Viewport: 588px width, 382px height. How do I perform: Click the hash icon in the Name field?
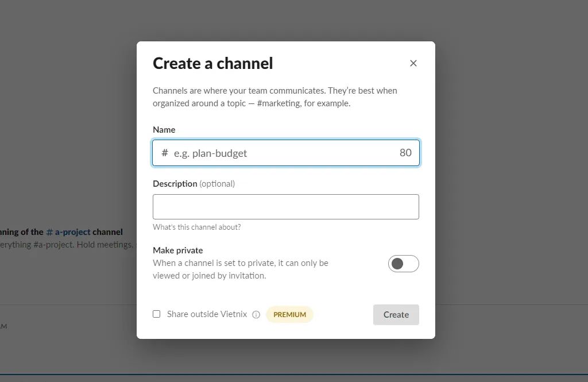coord(164,153)
